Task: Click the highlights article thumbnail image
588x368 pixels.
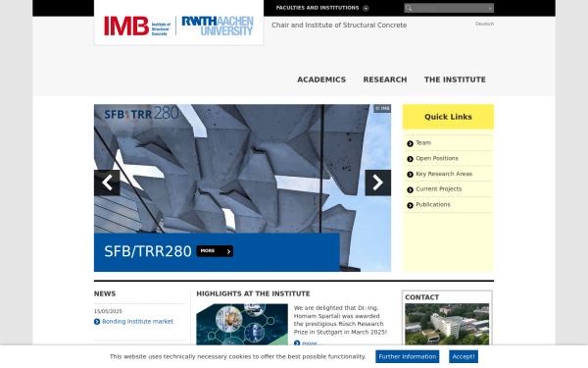Action: click(x=242, y=324)
